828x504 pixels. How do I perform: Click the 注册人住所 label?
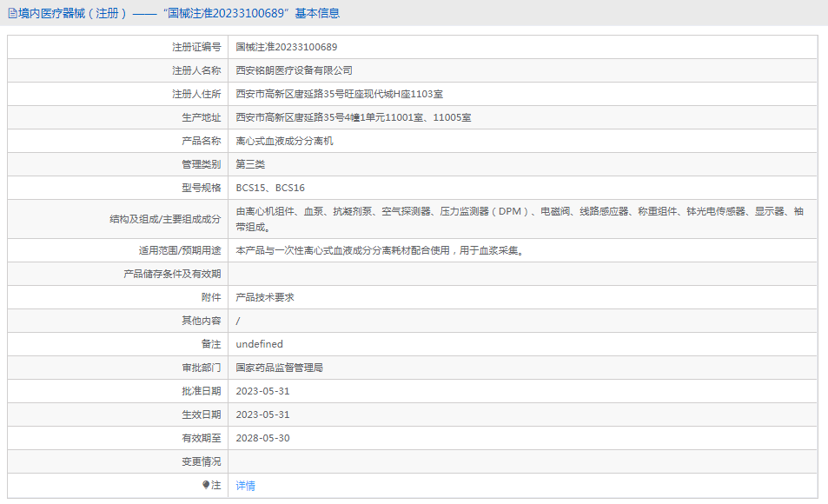196,94
